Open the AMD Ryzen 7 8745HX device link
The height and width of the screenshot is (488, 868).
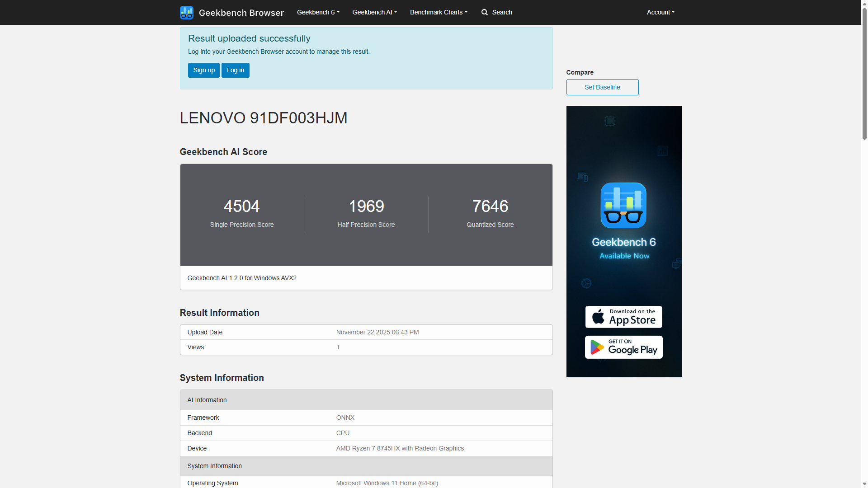(400, 448)
